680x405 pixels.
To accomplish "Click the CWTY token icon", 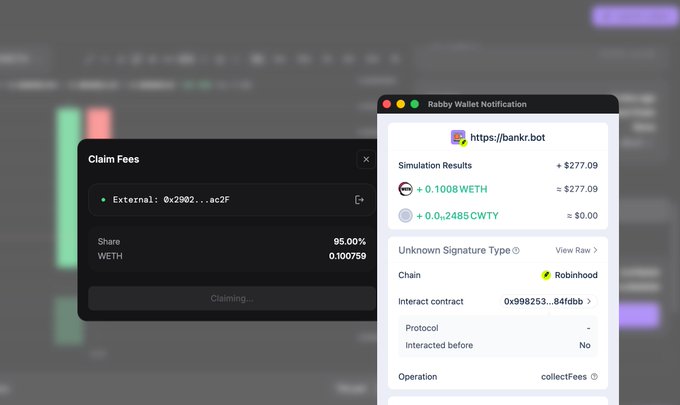I will pyautogui.click(x=405, y=216).
